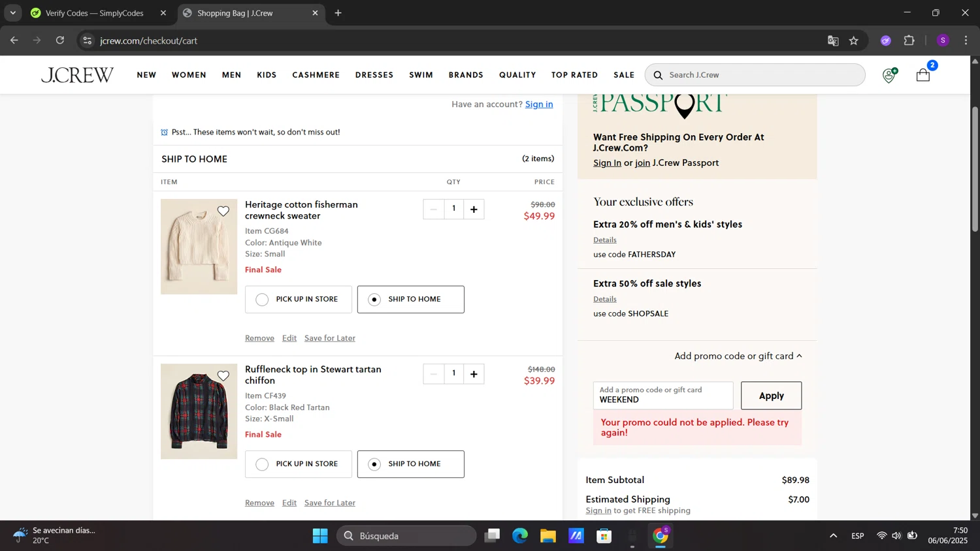Open the KIDS menu

pos(267,75)
